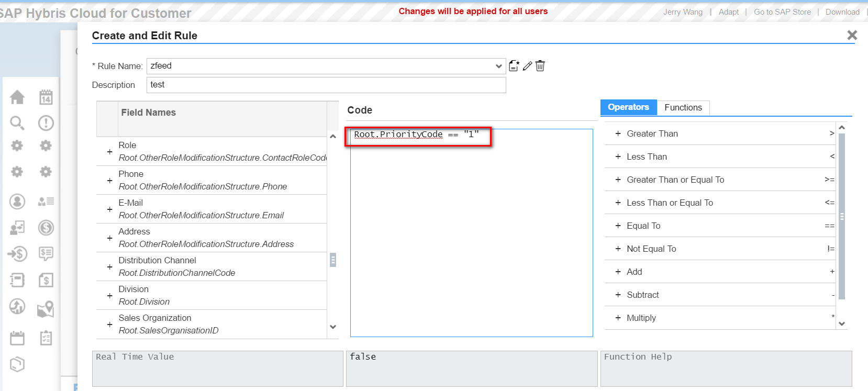Open the Rule Name dropdown arrow
Image resolution: width=868 pixels, height=391 pixels.
tap(498, 66)
